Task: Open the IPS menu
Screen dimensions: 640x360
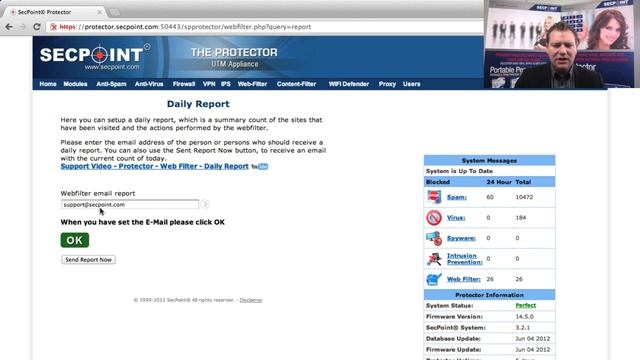Action: 226,84
